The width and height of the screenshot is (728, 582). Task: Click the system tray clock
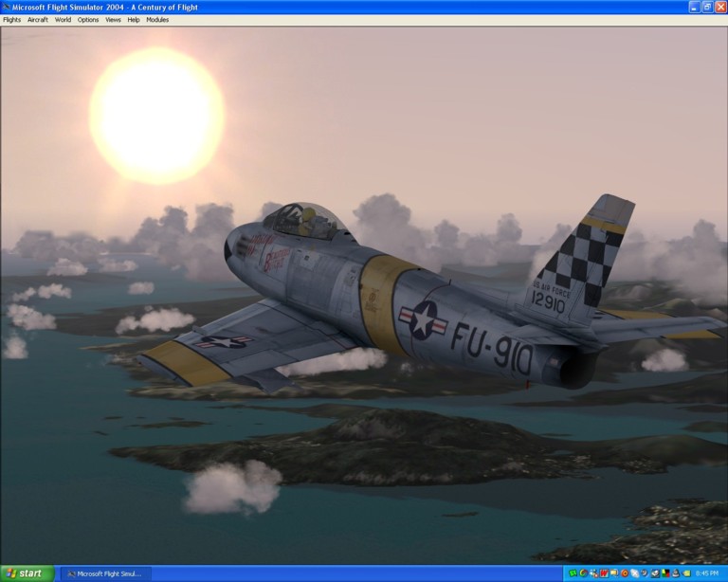[x=706, y=573]
